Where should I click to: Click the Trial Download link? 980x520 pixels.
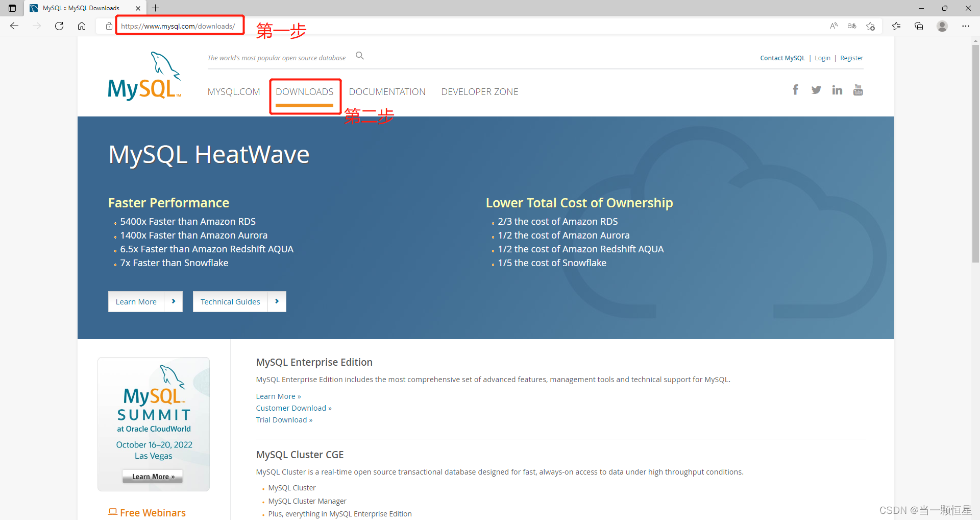[284, 420]
